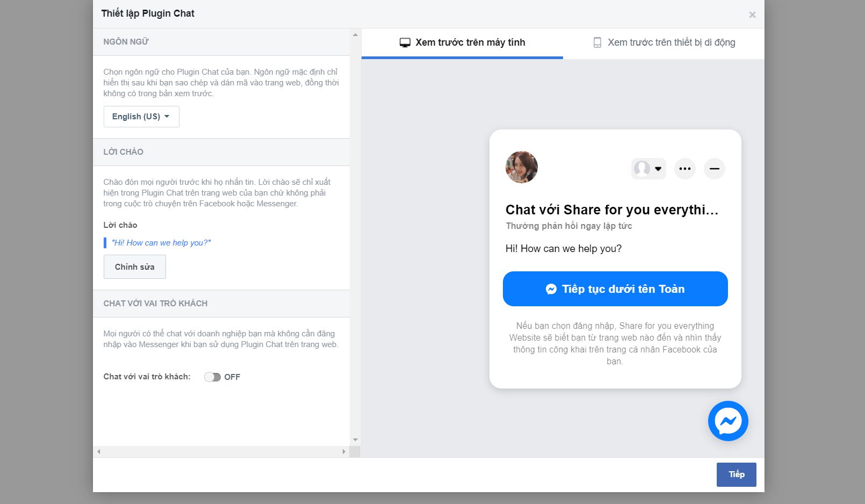
Task: Switch to Xem trước trên máy tính tab
Action: (x=462, y=43)
